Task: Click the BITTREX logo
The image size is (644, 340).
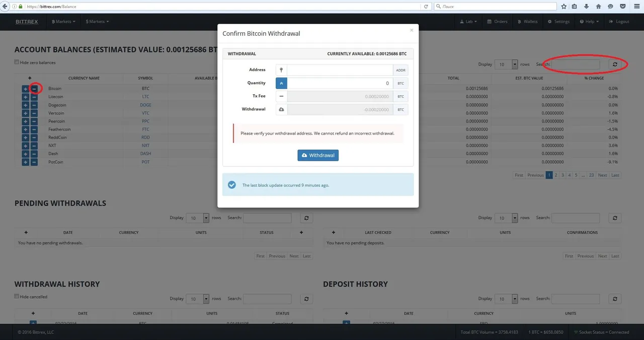Action: pyautogui.click(x=26, y=22)
